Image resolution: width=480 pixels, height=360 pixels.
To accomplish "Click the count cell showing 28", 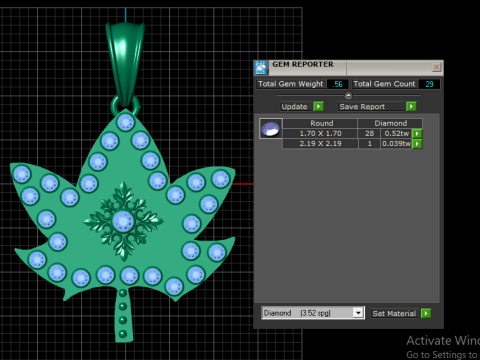I will tap(369, 133).
